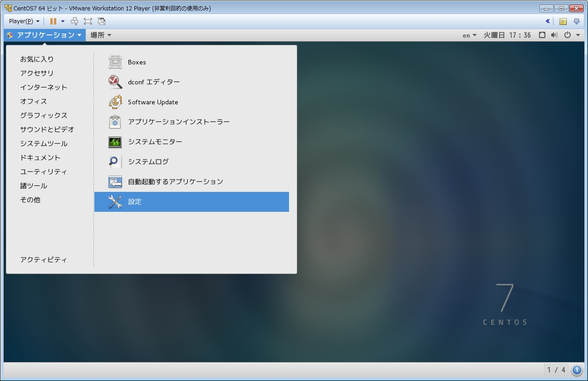
Task: Click アクティビティ at the menu bottom
Action: tap(44, 259)
